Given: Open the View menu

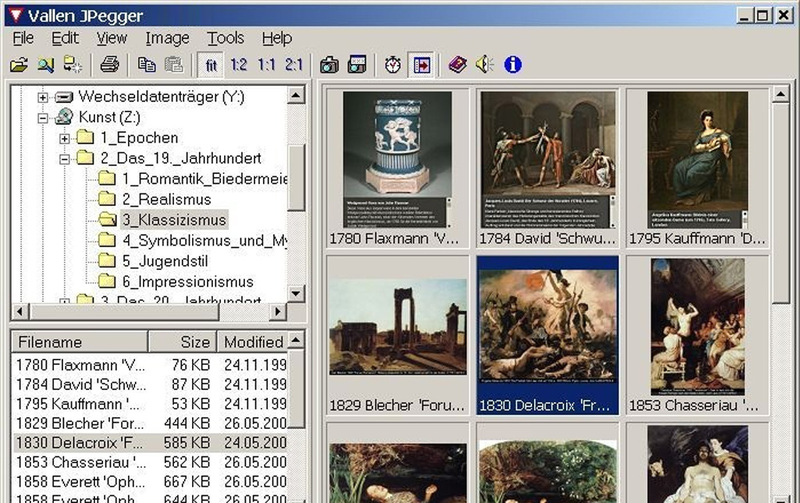Looking at the screenshot, I should [x=112, y=38].
